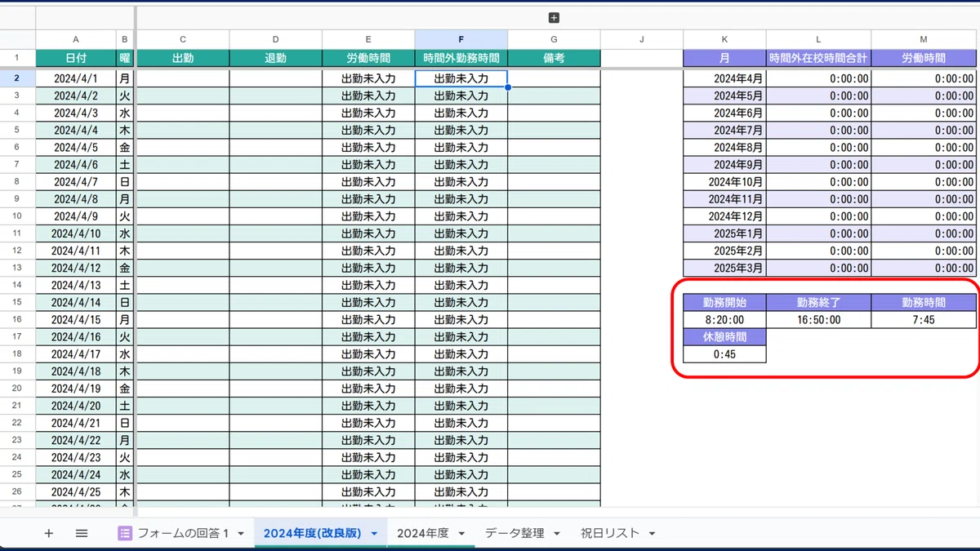Click the 勤務開始 header cell
980x551 pixels.
coord(724,303)
